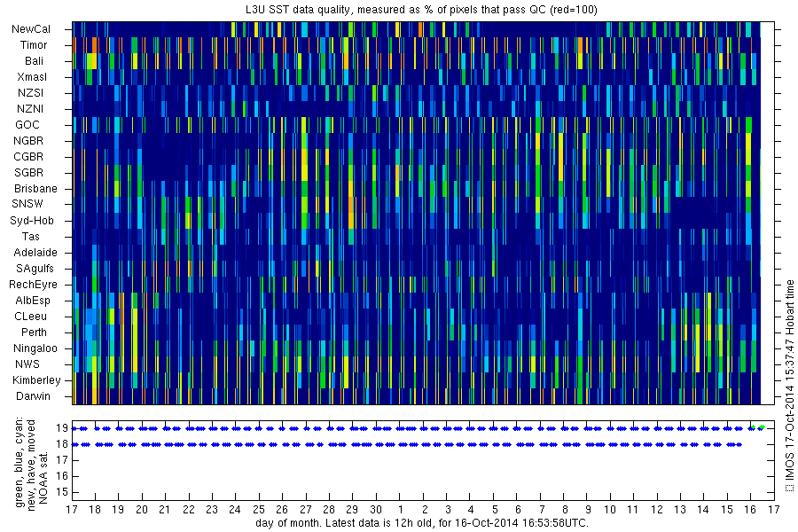This screenshot has height=532, width=798.
Task: Select the SGBR region label
Action: coord(29,173)
